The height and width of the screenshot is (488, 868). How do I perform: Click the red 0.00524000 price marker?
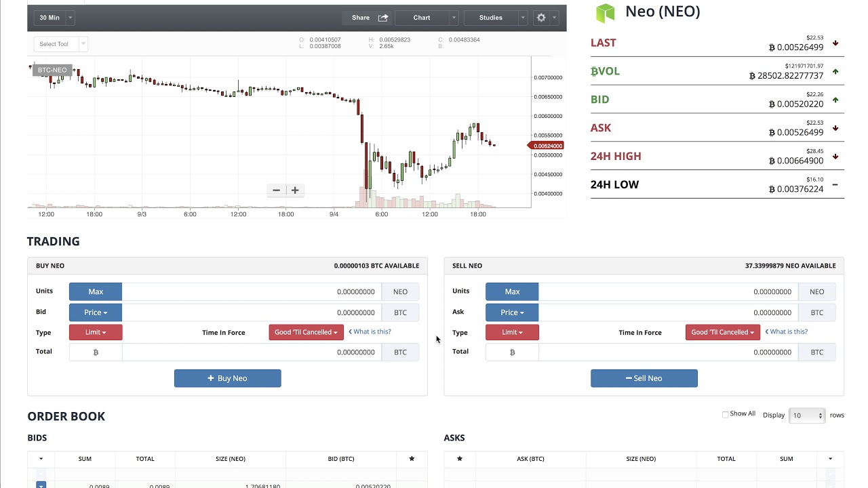click(546, 146)
